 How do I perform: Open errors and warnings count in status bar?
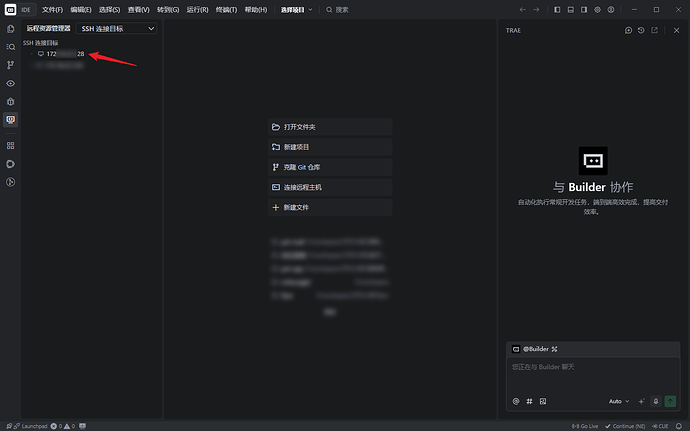(x=62, y=426)
